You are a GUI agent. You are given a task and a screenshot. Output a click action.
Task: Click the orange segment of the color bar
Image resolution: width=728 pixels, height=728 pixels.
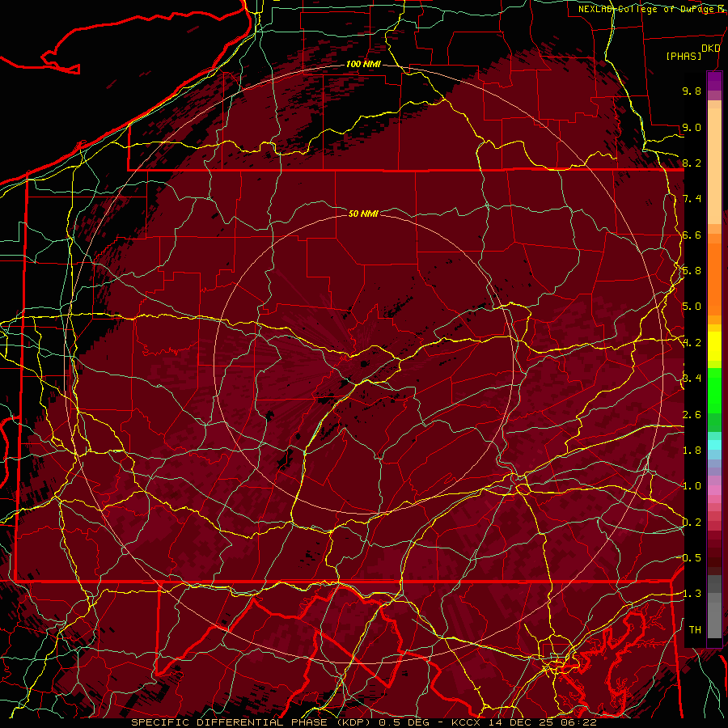(714, 278)
